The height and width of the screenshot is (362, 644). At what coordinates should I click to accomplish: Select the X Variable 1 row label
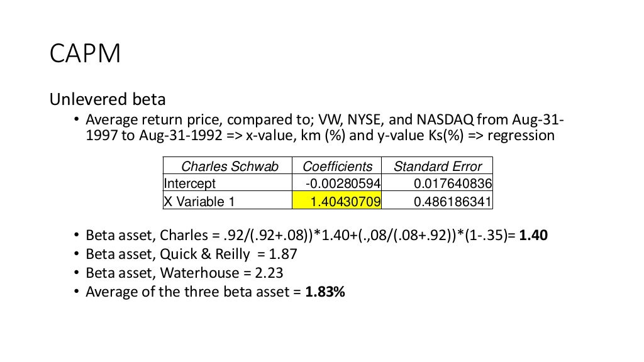228,200
